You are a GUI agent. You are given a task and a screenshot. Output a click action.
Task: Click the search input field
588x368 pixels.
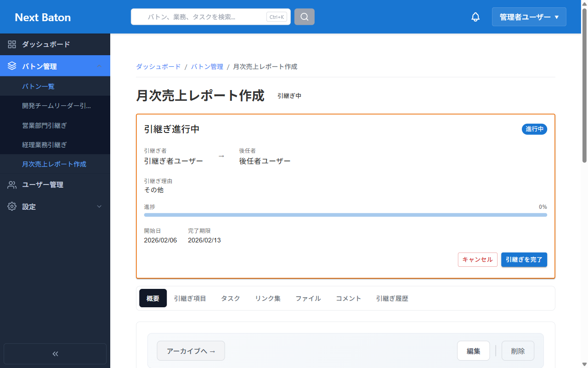coord(207,17)
